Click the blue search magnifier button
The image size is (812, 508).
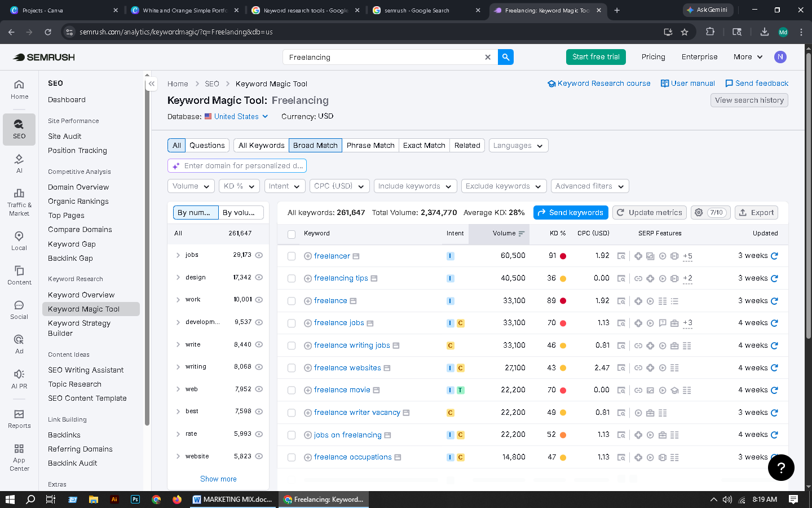506,57
